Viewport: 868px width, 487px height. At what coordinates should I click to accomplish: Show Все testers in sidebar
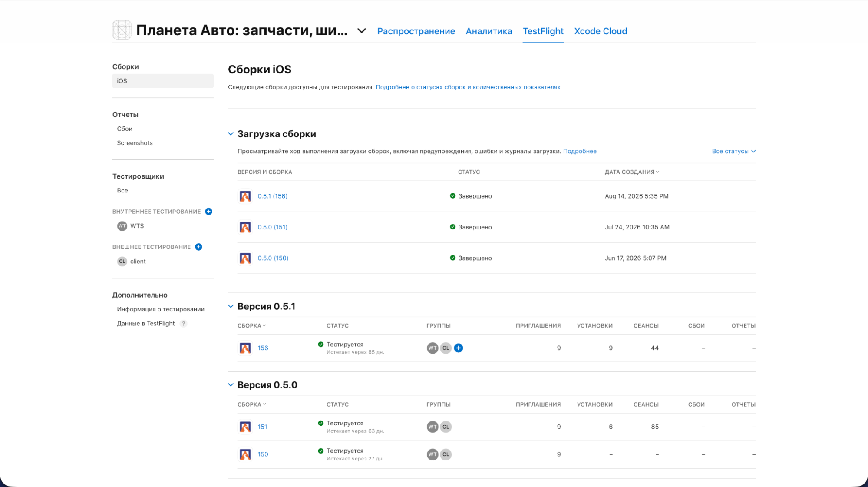(x=122, y=190)
